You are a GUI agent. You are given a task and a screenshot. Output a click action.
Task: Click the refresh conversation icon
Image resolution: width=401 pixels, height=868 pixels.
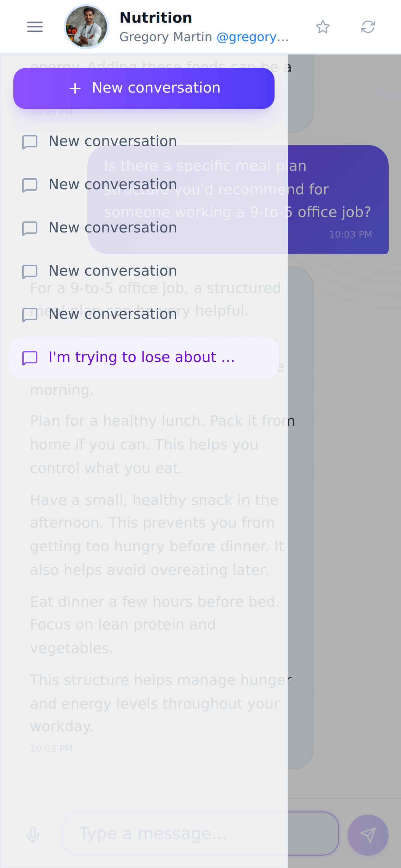pyautogui.click(x=368, y=27)
